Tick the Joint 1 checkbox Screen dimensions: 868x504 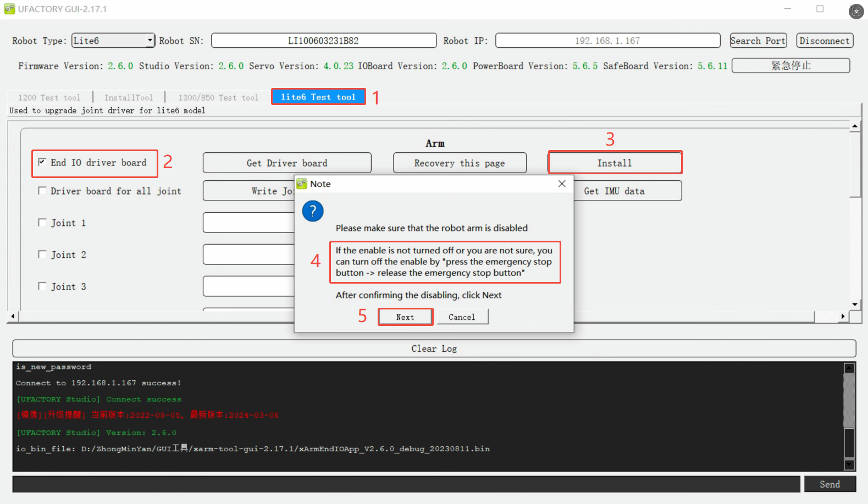coord(42,223)
